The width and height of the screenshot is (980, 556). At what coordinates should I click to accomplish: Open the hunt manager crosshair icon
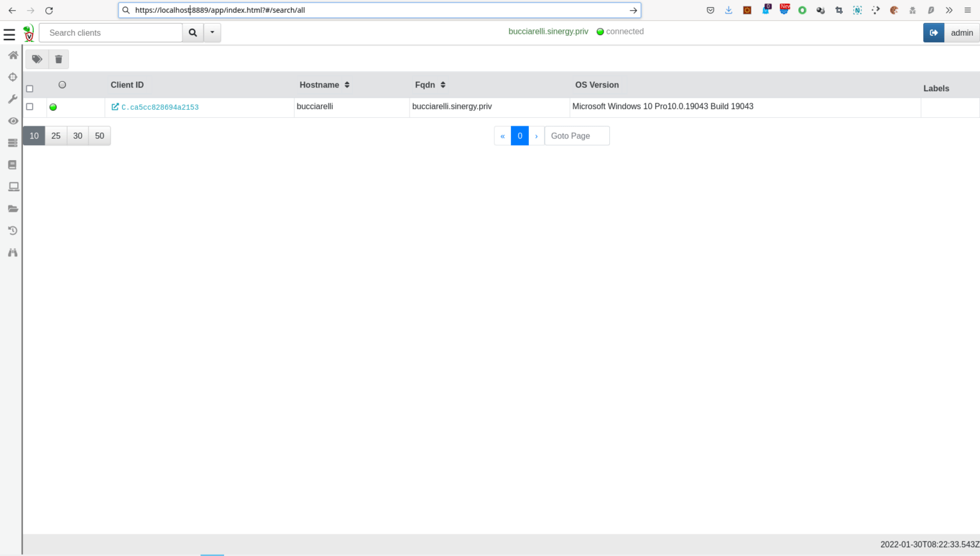coord(13,77)
